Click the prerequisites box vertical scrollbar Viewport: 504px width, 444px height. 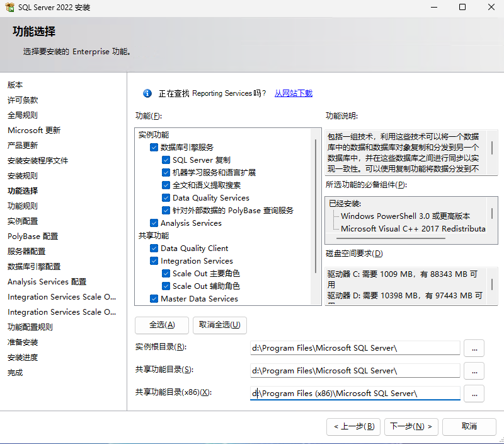492,214
